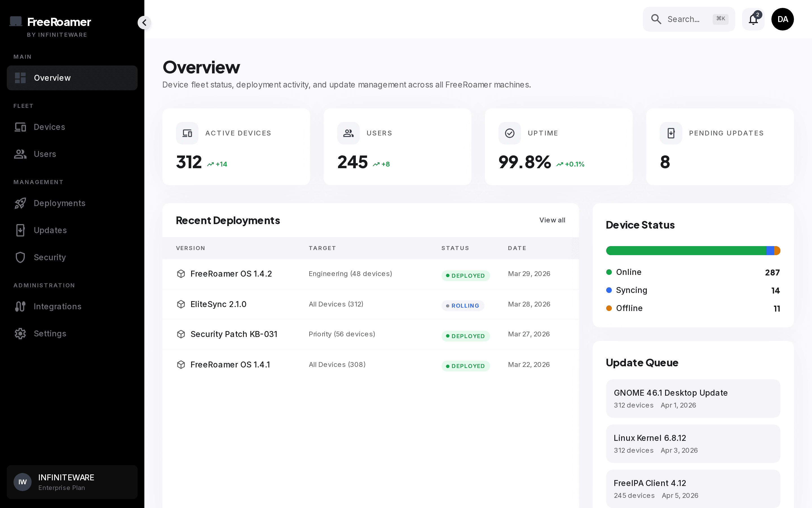Screen dimensions: 812x508
Task: Navigate to Deployments
Action: click(72, 203)
